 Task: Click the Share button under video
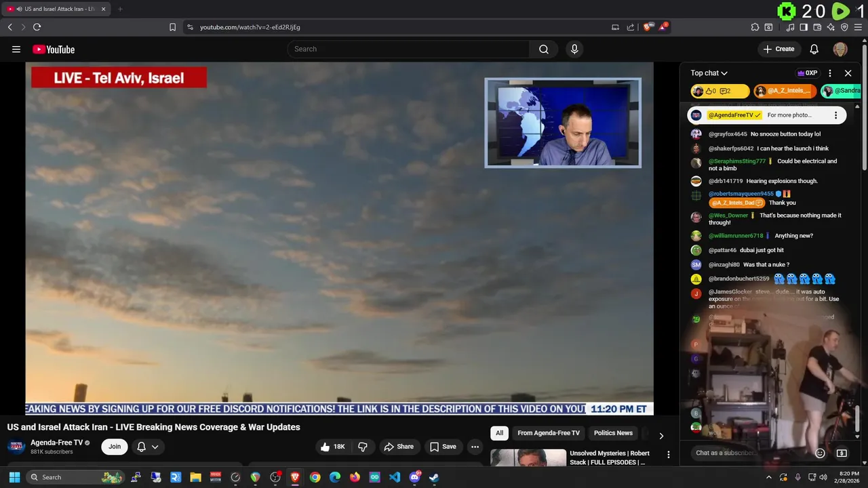398,447
